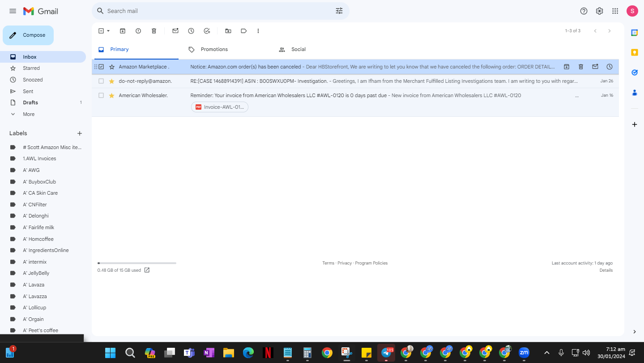The width and height of the screenshot is (644, 363).
Task: Open Google Calendar in the side panel
Action: coord(634,32)
